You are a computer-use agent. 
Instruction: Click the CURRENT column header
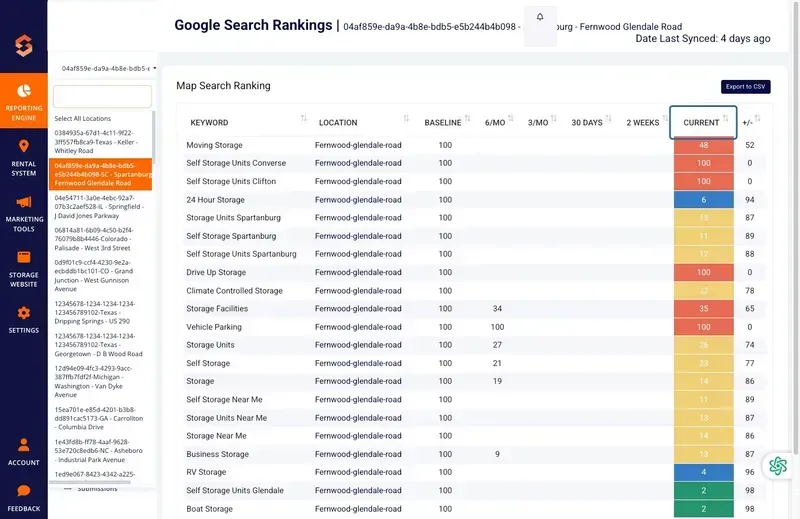coord(701,122)
